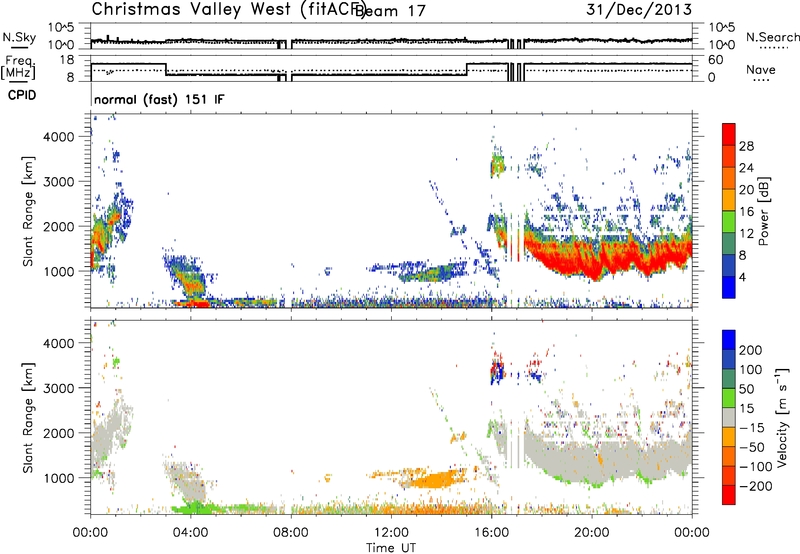Click the 'Nave' legend label
Viewport: 800px width, 554px height.
(x=760, y=69)
